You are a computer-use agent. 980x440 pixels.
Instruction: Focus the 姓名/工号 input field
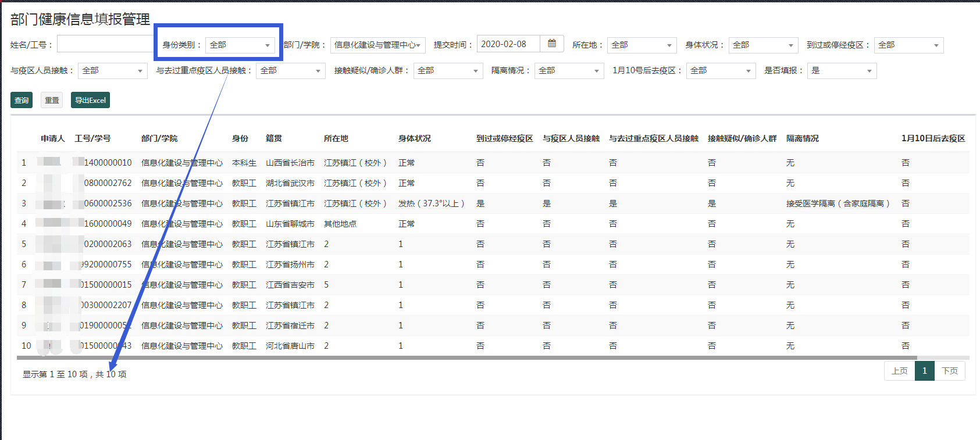pyautogui.click(x=105, y=44)
